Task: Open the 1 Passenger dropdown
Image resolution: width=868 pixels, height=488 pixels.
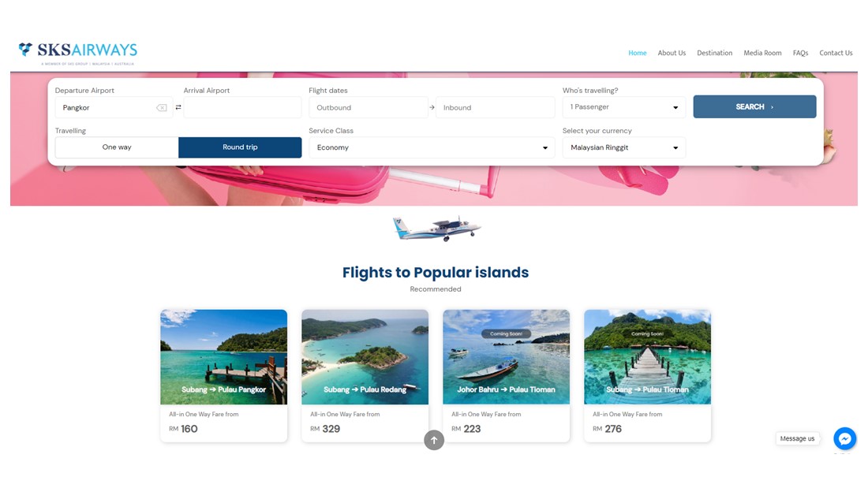Action: click(624, 106)
